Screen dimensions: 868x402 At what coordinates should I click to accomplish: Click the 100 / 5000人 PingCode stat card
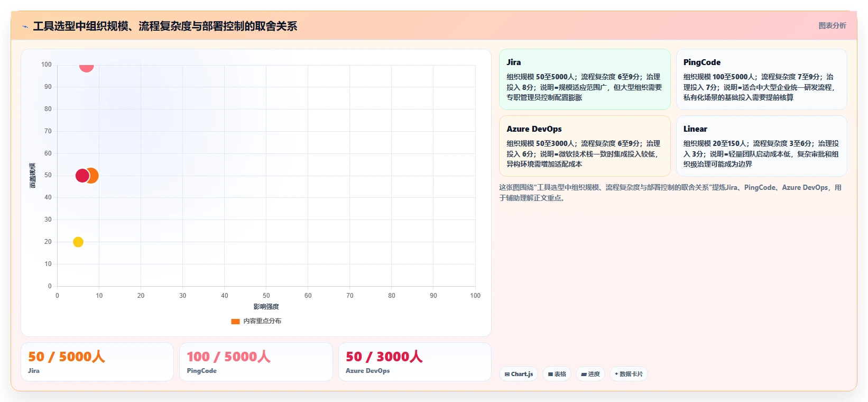[x=256, y=362]
